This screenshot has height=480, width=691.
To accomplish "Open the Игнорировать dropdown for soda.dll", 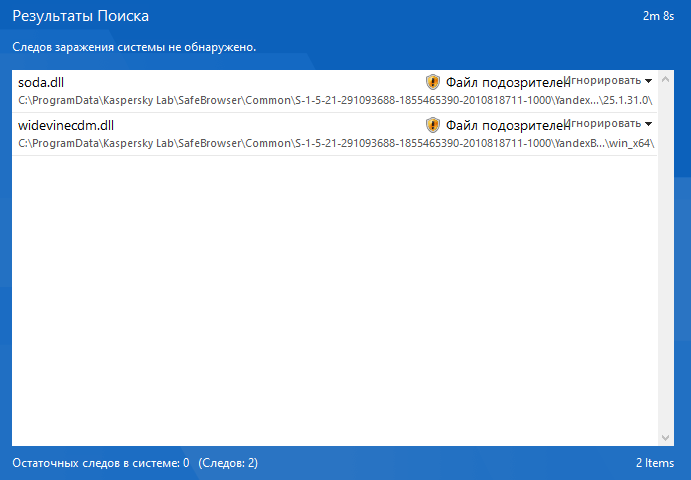I will click(x=608, y=81).
